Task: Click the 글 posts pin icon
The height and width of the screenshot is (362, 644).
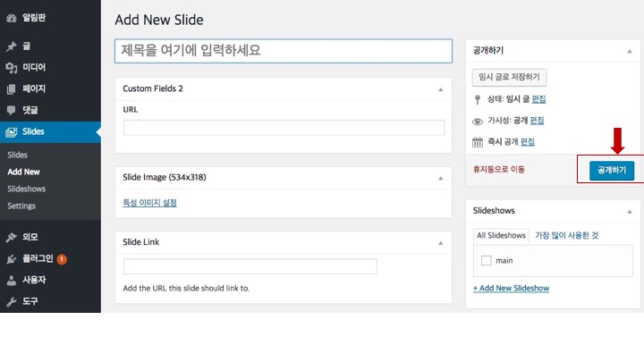Action: [11, 46]
